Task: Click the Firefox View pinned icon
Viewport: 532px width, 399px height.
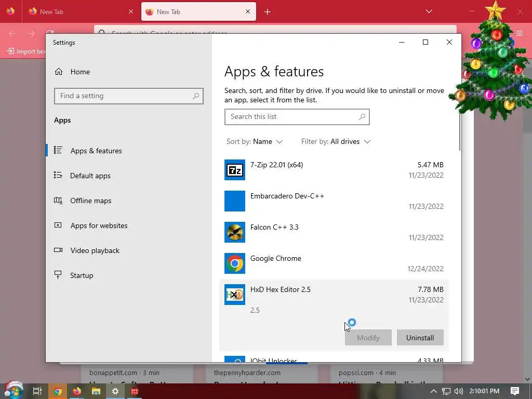Action: [10, 11]
